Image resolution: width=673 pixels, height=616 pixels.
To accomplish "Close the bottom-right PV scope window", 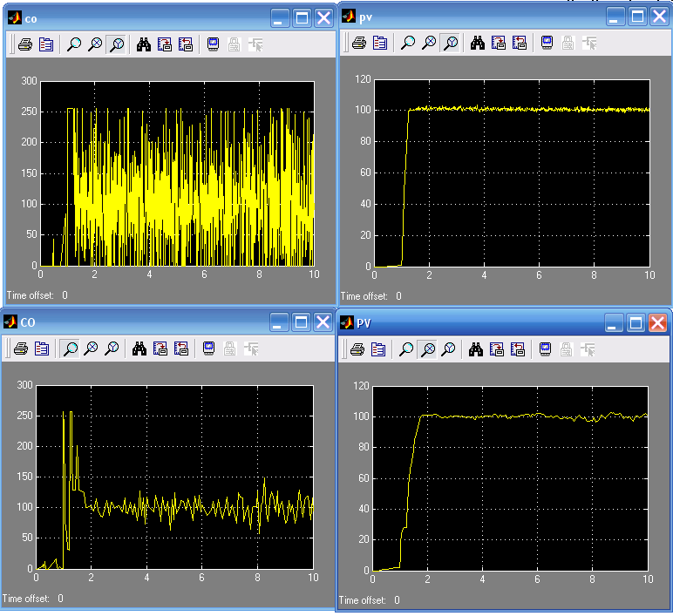I will pyautogui.click(x=657, y=323).
